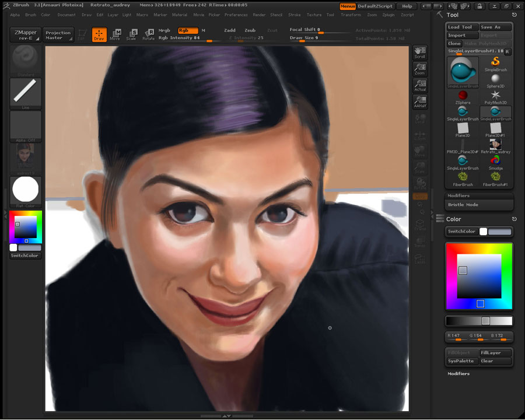This screenshot has height=420, width=525.
Task: Toggle Zadd depth mode
Action: pyautogui.click(x=230, y=30)
